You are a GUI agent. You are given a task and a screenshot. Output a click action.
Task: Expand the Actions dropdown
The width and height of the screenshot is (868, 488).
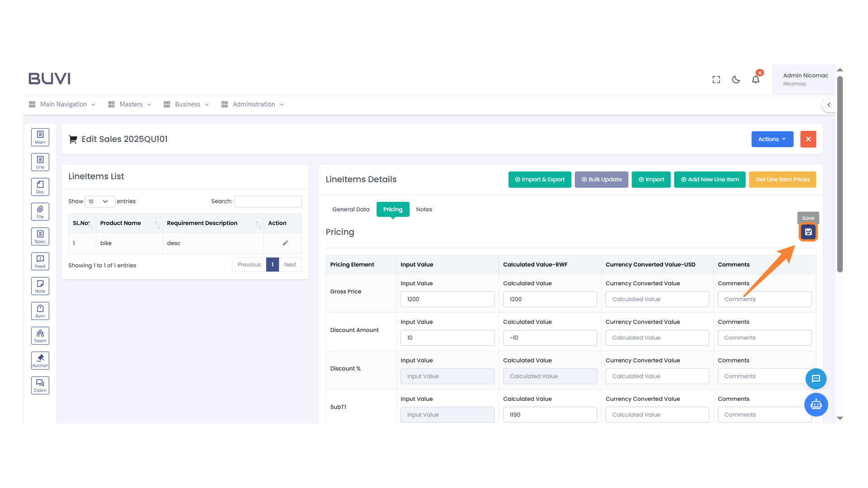click(x=772, y=139)
